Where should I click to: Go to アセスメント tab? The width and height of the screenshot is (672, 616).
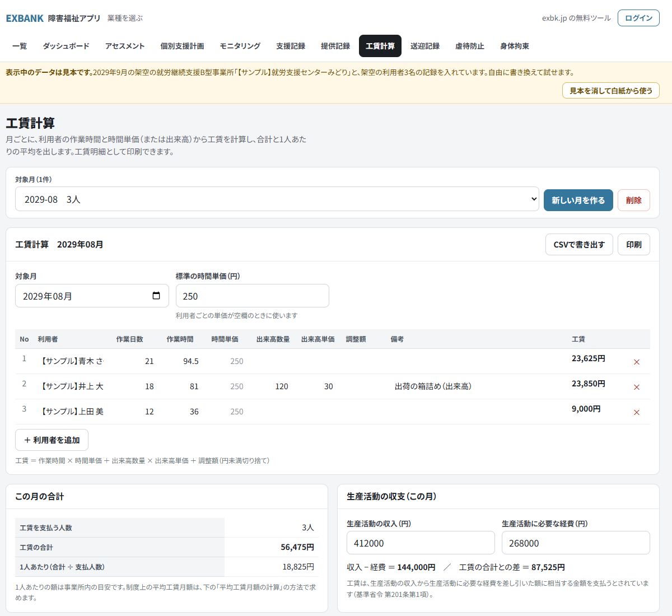(125, 46)
